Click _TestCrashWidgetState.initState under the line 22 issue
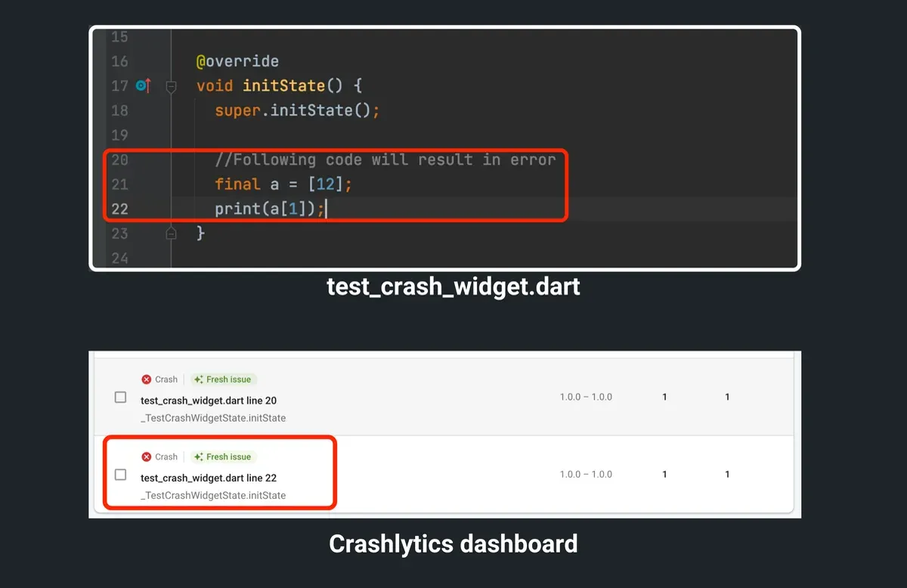907x588 pixels. coord(213,496)
